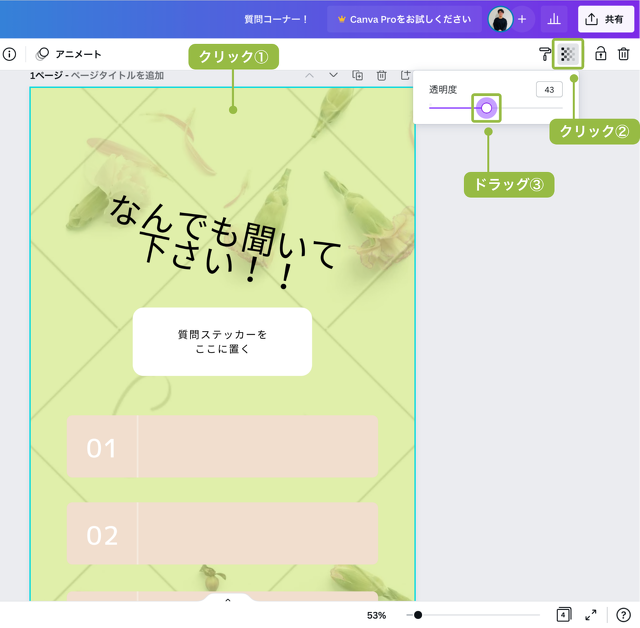Expand the bottom page panel chevron
Image resolution: width=640 pixels, height=628 pixels.
[x=227, y=600]
